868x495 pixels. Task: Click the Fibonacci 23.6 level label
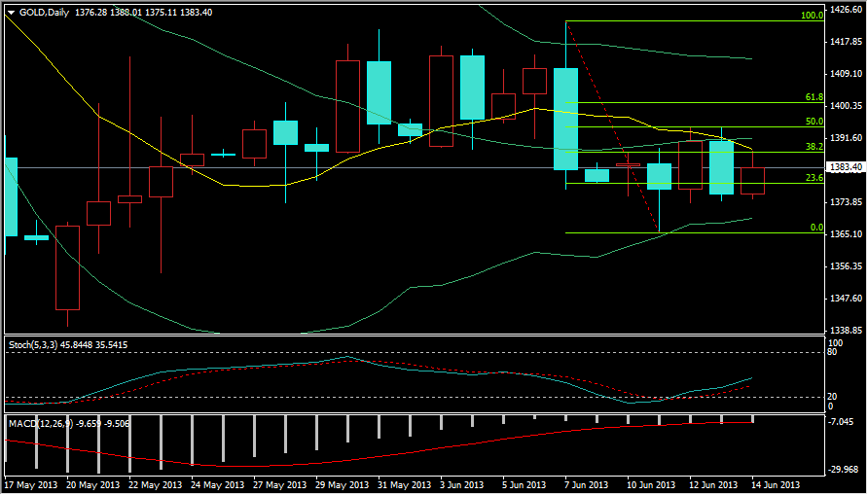(814, 178)
